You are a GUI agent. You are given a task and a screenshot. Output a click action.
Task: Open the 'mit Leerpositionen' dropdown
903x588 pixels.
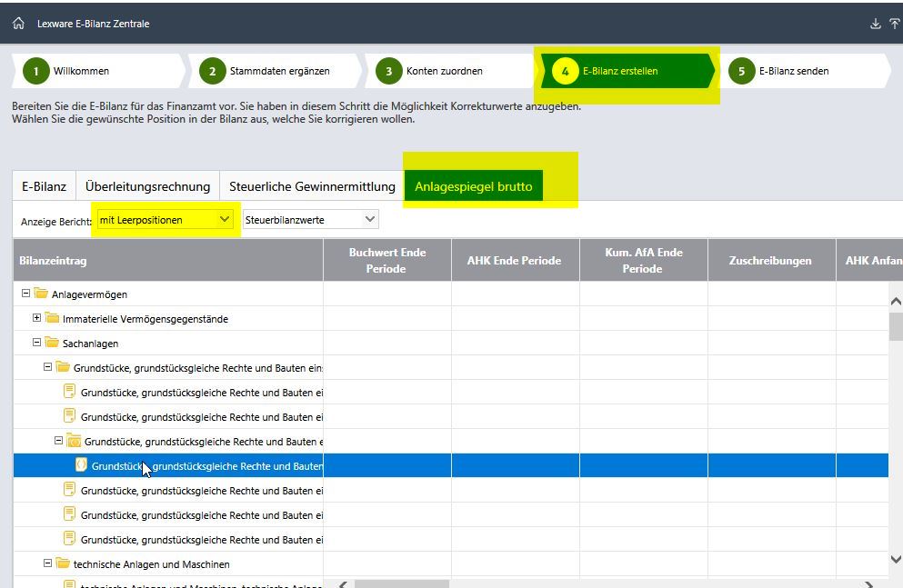(x=166, y=220)
